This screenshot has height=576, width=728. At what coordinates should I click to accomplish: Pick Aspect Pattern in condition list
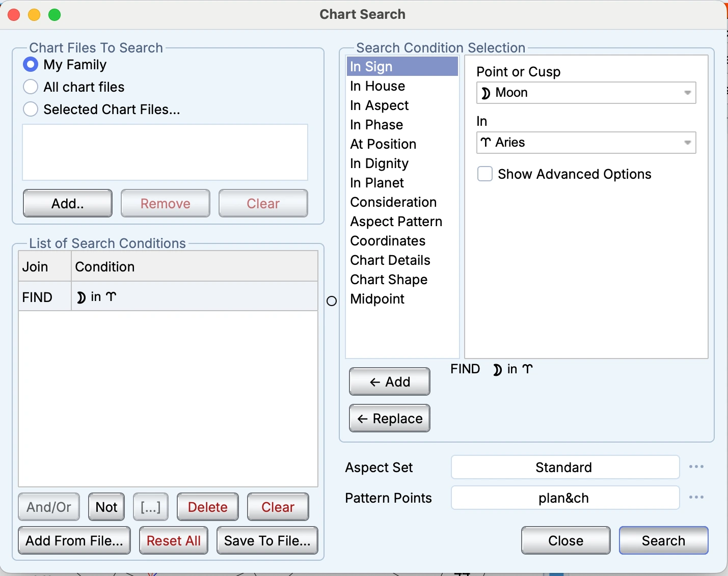click(402, 222)
